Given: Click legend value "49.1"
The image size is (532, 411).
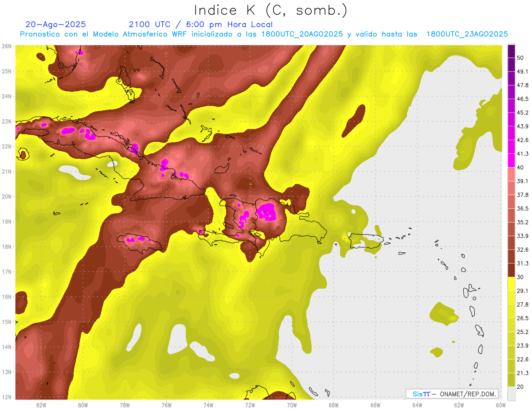Looking at the screenshot, I should click(x=523, y=71).
